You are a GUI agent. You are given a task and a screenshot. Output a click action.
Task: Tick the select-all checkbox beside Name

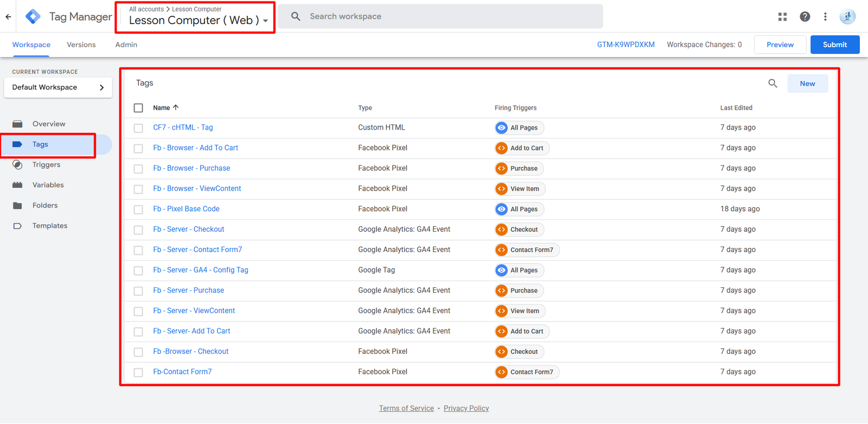point(138,108)
